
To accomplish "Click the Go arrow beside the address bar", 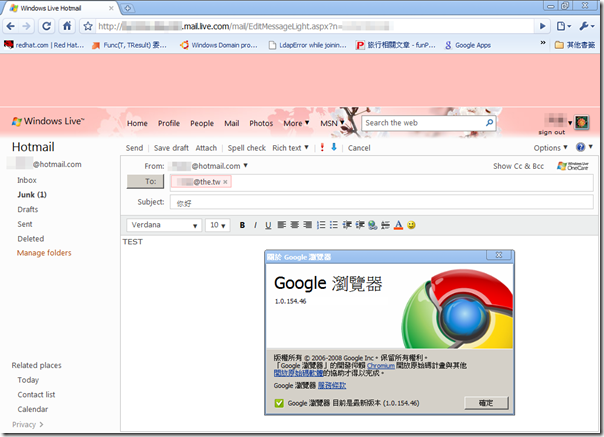I will click(x=542, y=26).
